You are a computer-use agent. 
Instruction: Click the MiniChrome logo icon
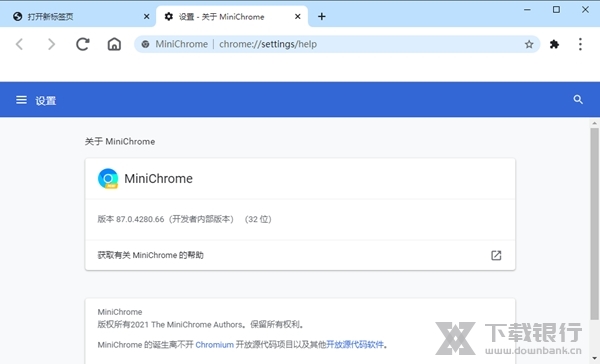point(108,178)
